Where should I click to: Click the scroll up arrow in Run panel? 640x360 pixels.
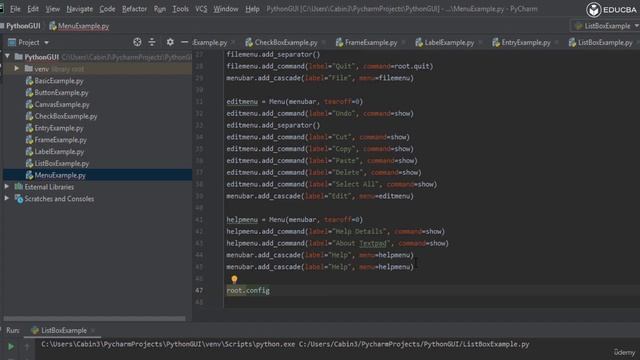(27, 347)
